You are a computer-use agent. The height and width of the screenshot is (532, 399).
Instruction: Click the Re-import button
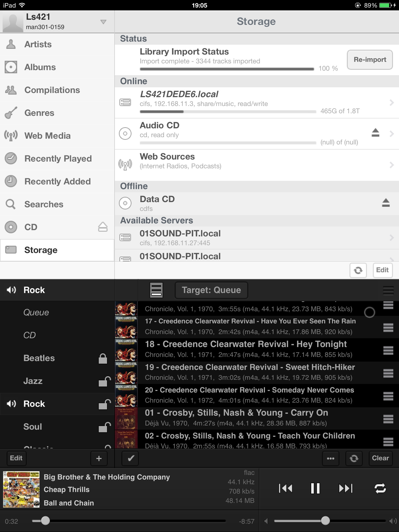pyautogui.click(x=370, y=60)
